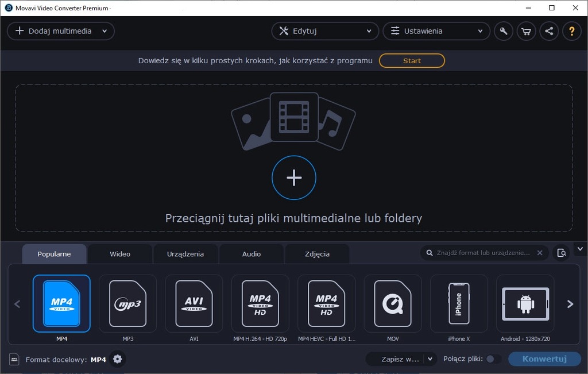
Task: Click the Format docelowy: MP4 label
Action: pos(65,360)
